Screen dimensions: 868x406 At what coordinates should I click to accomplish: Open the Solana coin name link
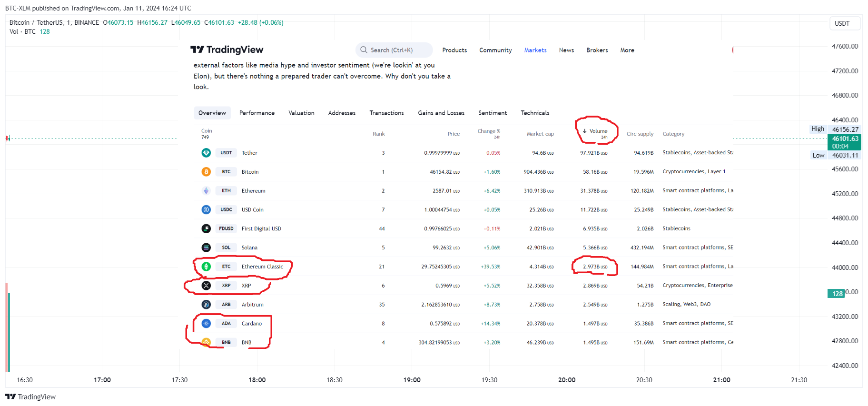pyautogui.click(x=249, y=248)
